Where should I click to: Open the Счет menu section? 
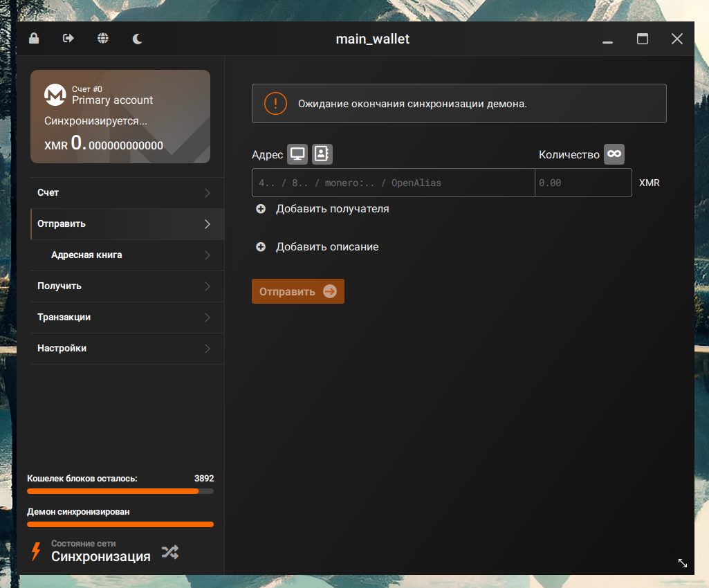[x=127, y=193]
